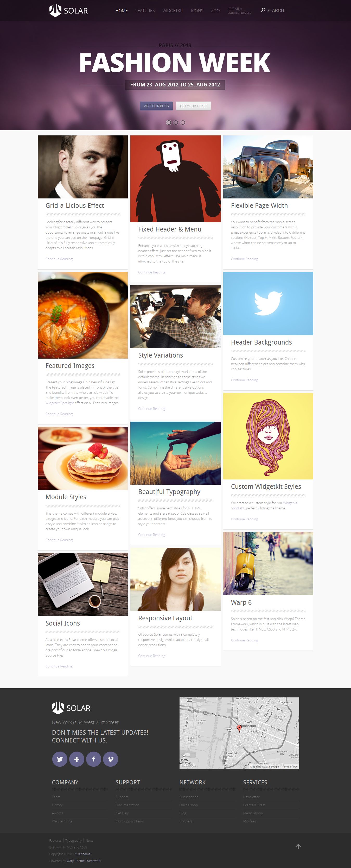Click Continue Reading under Grid-a-Licious Effect
Viewport: 351px width, 868px height.
tap(59, 259)
